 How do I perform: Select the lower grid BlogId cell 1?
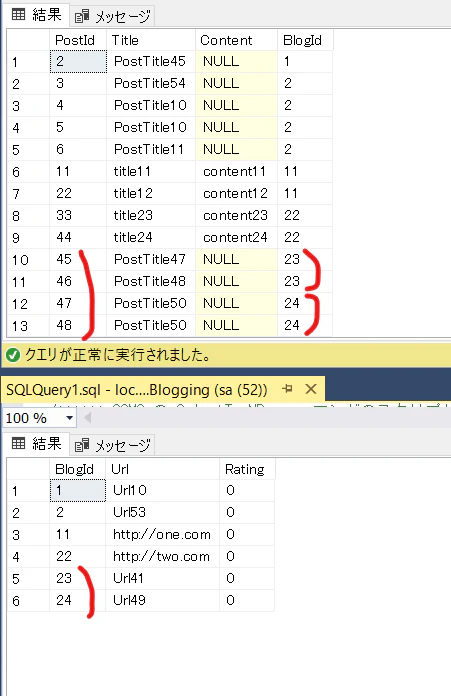click(78, 490)
